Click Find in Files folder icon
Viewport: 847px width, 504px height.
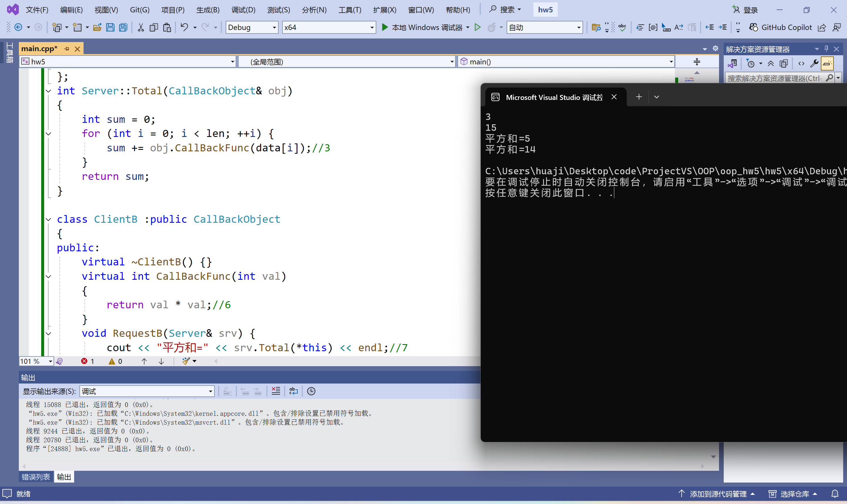pos(595,27)
